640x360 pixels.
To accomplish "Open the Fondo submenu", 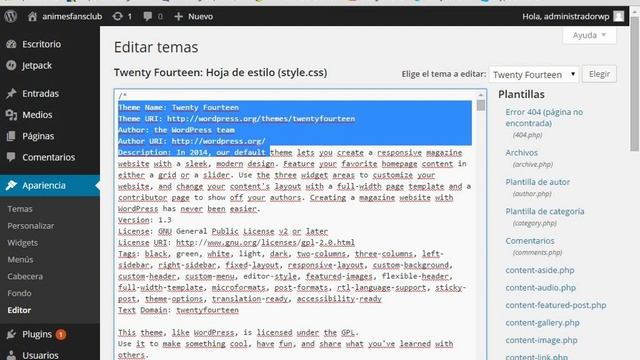I will (19, 293).
